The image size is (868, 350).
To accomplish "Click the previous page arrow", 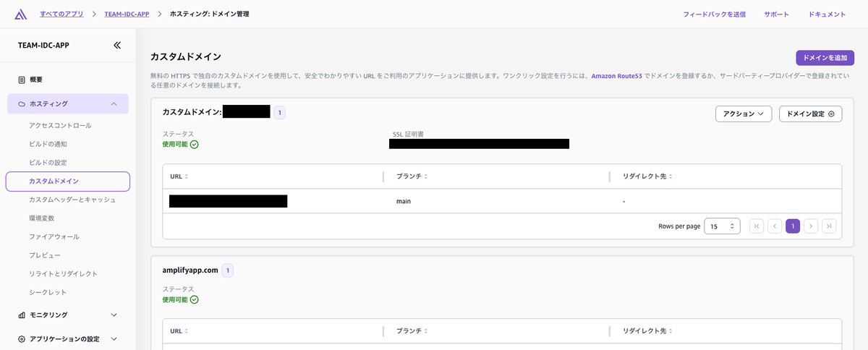I will tap(775, 226).
